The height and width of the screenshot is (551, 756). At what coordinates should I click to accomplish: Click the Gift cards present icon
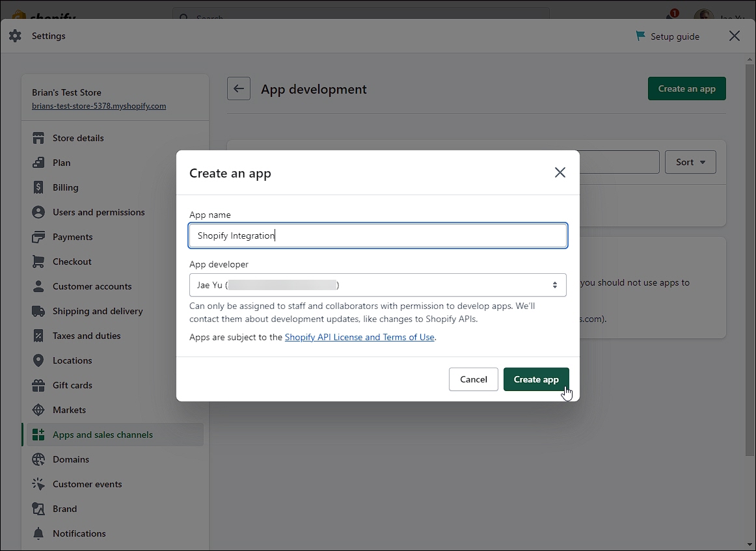click(x=38, y=385)
